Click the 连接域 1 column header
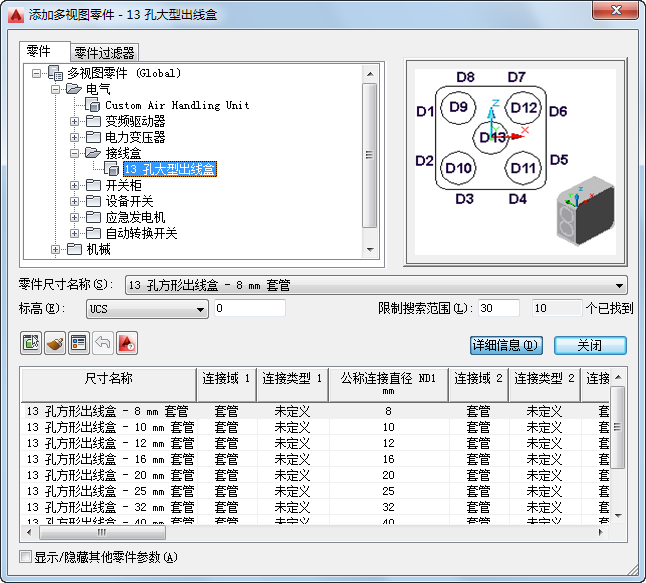Viewport: 646px width, 583px height. coord(227,384)
